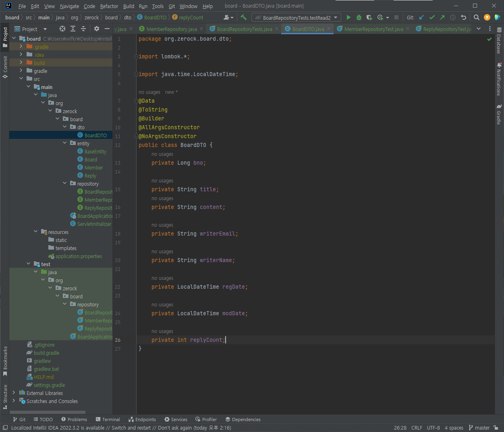Run the testRead2 configuration
504x432 pixels.
pyautogui.click(x=348, y=17)
